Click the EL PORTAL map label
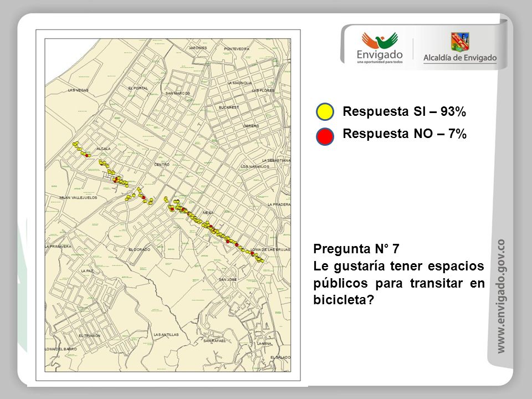The image size is (532, 399). click(x=138, y=88)
